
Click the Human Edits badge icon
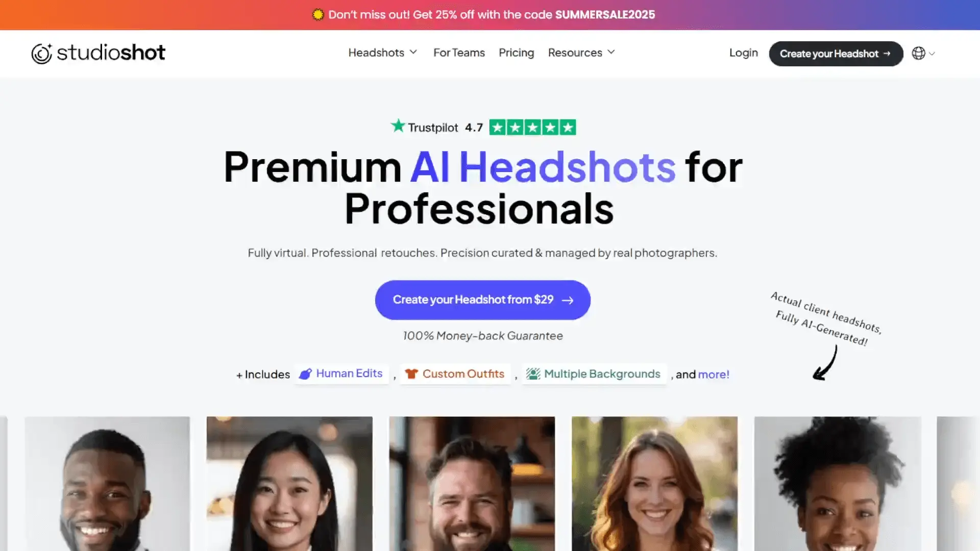coord(305,374)
